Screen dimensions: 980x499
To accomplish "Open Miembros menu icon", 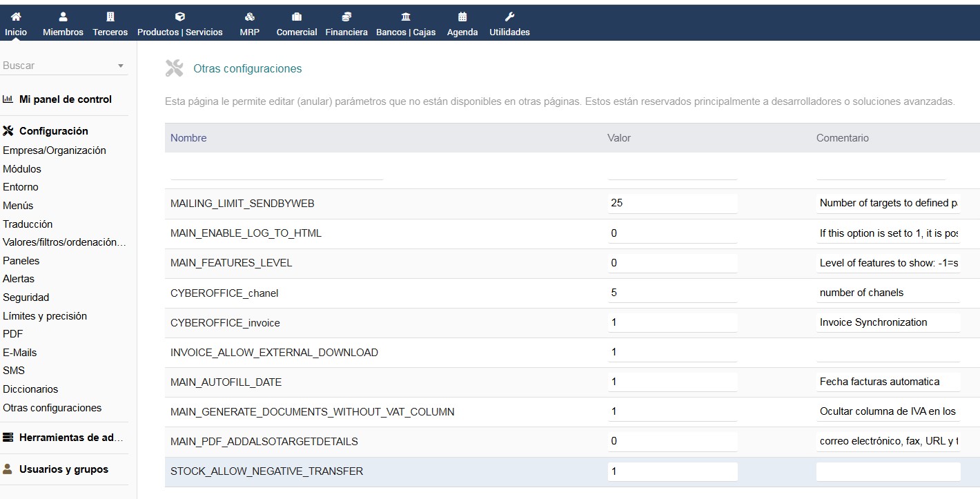I will (x=63, y=17).
